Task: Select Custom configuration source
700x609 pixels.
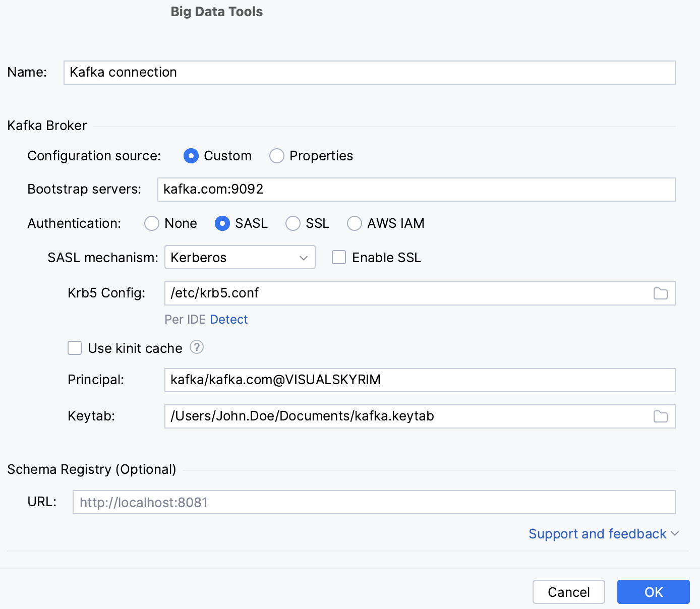Action: (191, 156)
